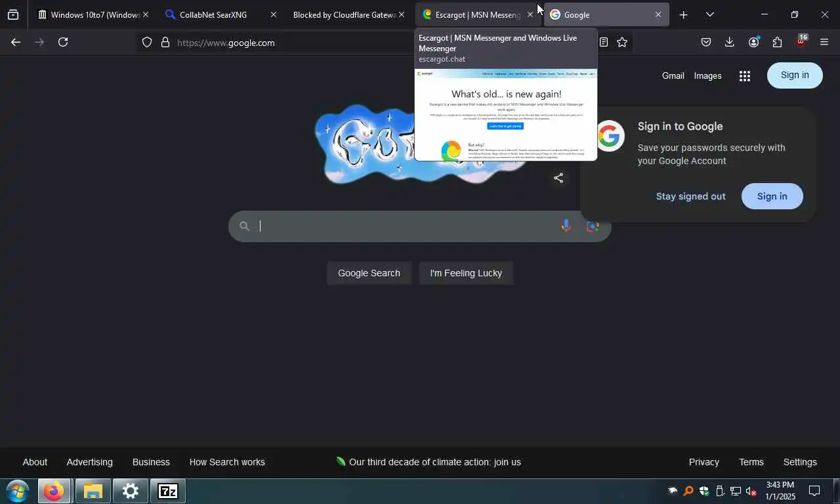Open the Gmail link
Image resolution: width=840 pixels, height=504 pixels.
tap(673, 75)
